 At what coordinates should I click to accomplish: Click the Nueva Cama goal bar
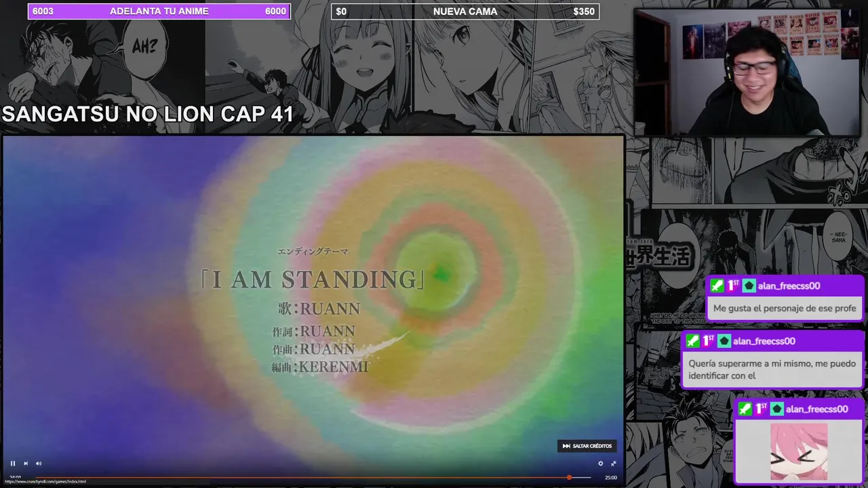465,12
